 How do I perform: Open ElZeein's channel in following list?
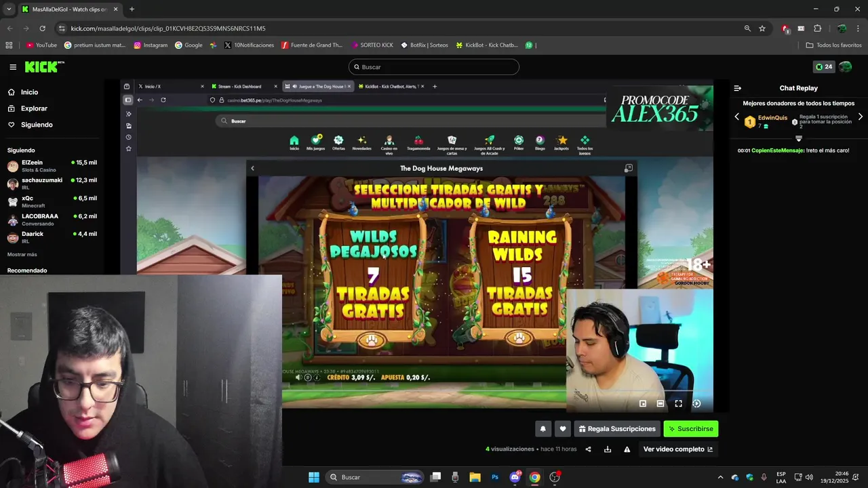click(x=52, y=166)
